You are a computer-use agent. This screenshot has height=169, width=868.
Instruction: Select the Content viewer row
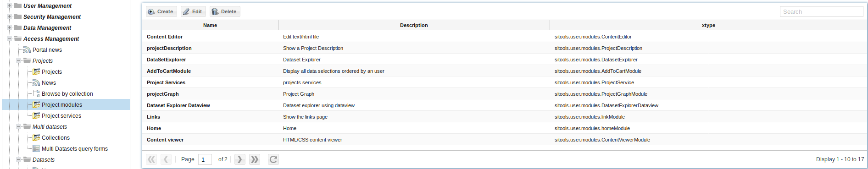click(x=505, y=140)
